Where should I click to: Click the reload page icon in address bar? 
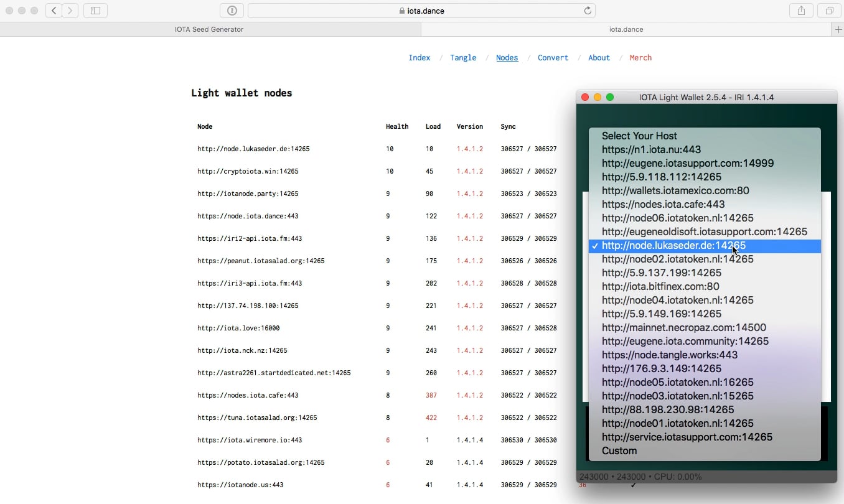coord(587,11)
